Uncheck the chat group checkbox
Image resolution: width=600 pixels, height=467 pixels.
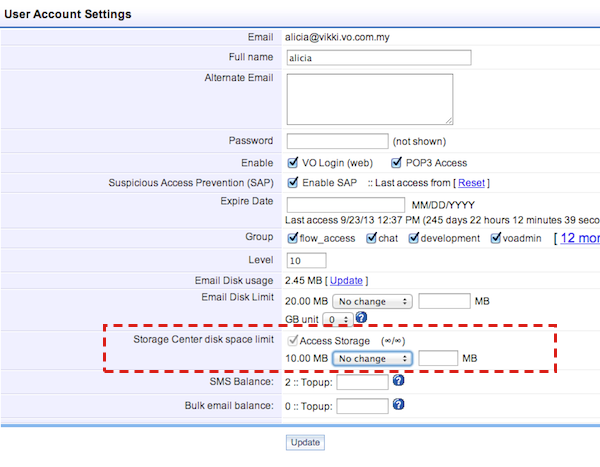372,238
